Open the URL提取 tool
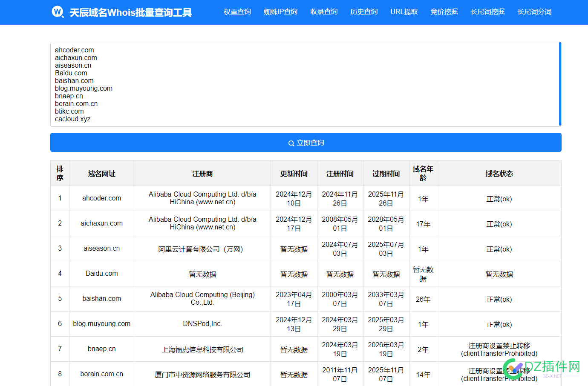The image size is (588, 386). coord(404,12)
